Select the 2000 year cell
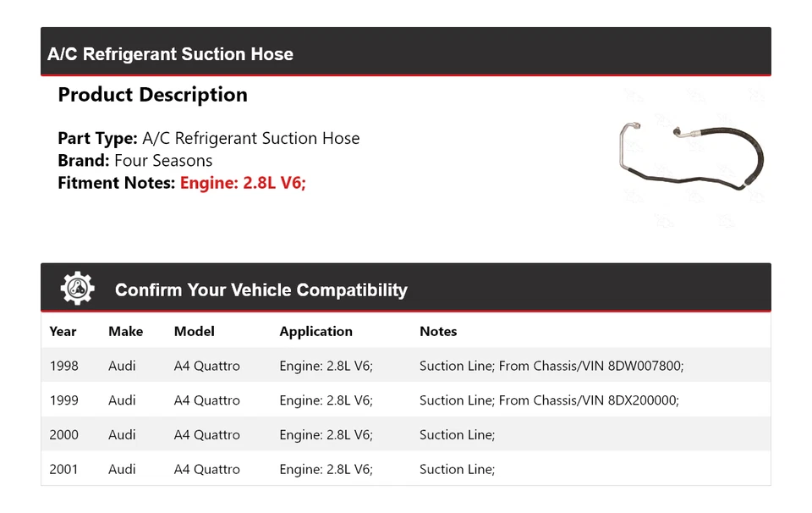Image resolution: width=812 pixels, height=513 pixels. (63, 435)
